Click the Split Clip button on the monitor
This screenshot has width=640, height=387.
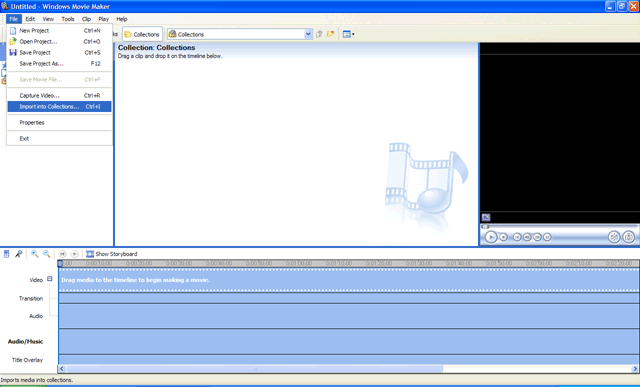(x=614, y=237)
